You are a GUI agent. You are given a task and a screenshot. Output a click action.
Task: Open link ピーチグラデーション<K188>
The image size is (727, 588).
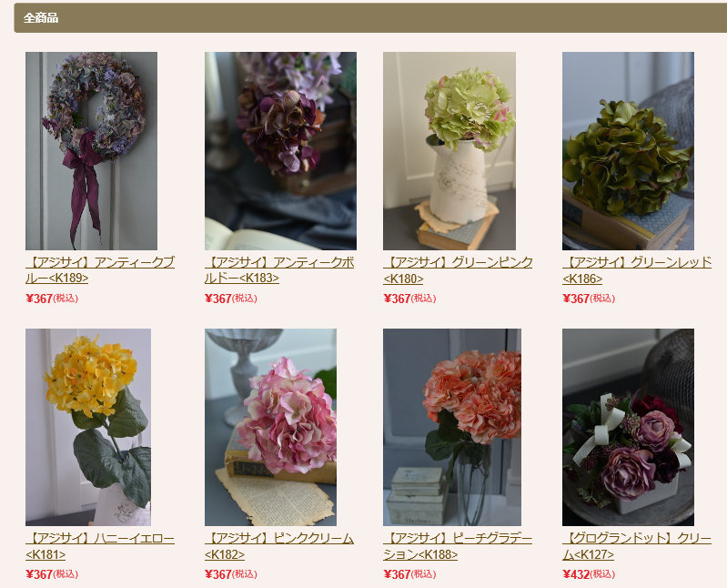coord(458,546)
